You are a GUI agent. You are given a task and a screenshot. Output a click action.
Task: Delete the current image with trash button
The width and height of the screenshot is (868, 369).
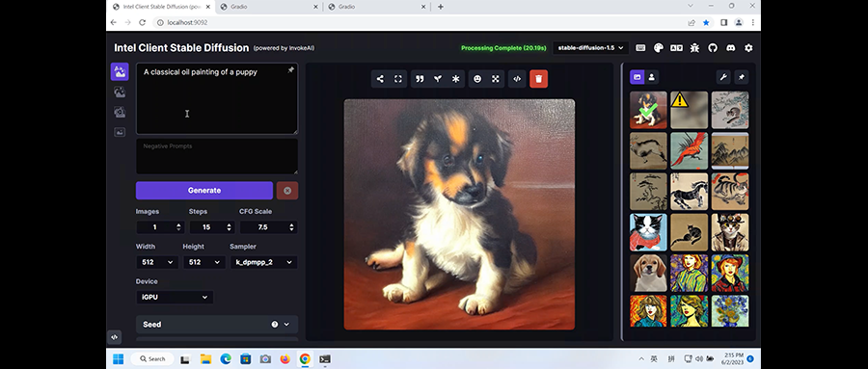pyautogui.click(x=538, y=79)
